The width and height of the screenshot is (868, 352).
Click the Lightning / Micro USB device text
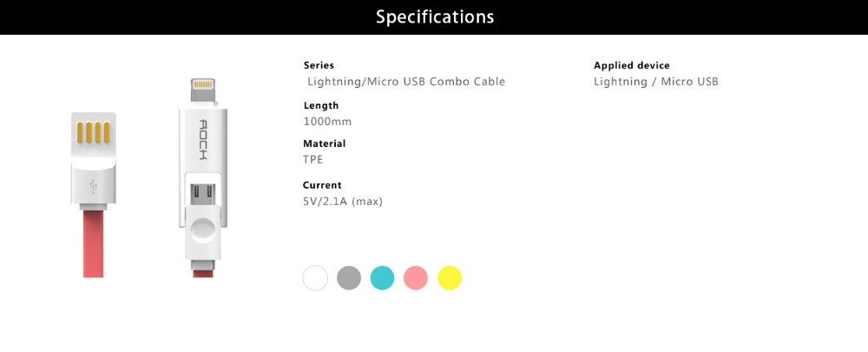coord(656,82)
